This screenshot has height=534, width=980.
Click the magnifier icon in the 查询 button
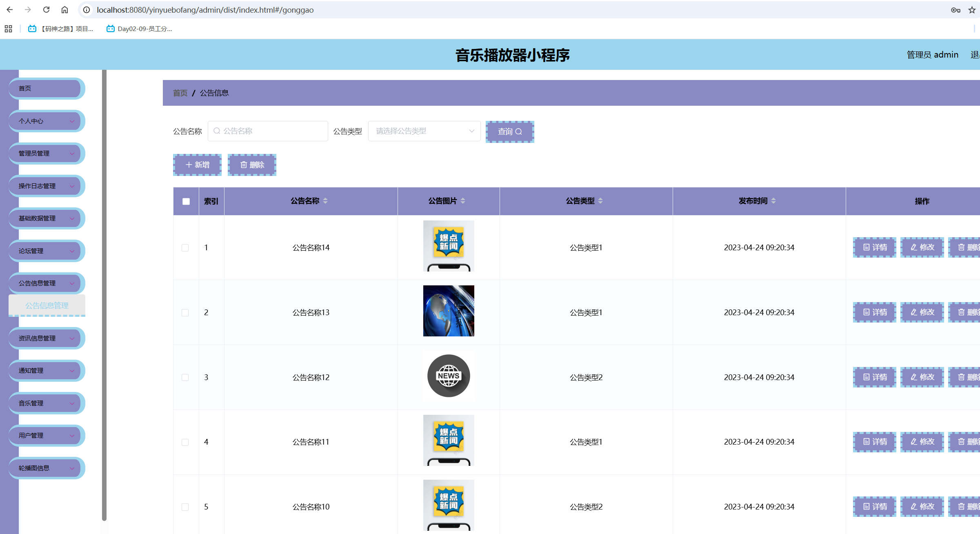point(519,131)
